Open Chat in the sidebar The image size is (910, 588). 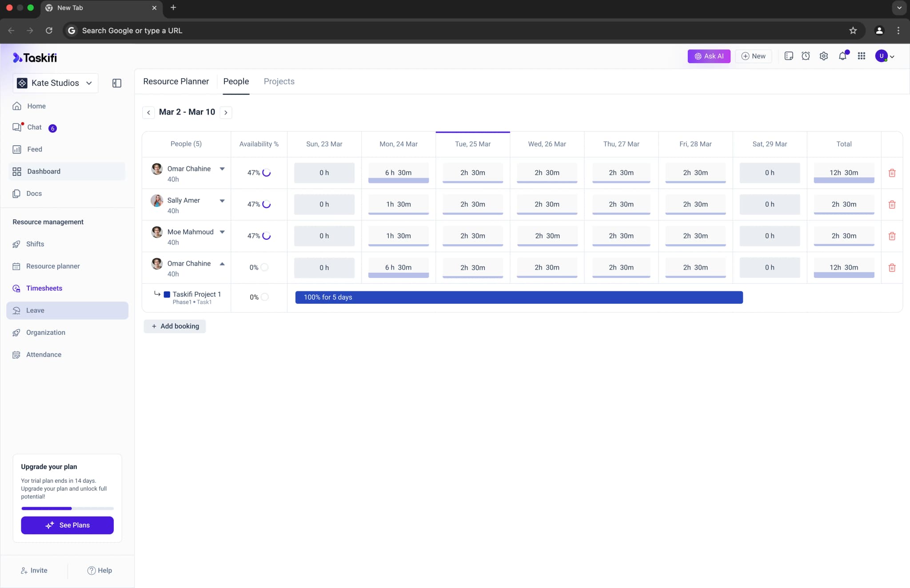34,127
